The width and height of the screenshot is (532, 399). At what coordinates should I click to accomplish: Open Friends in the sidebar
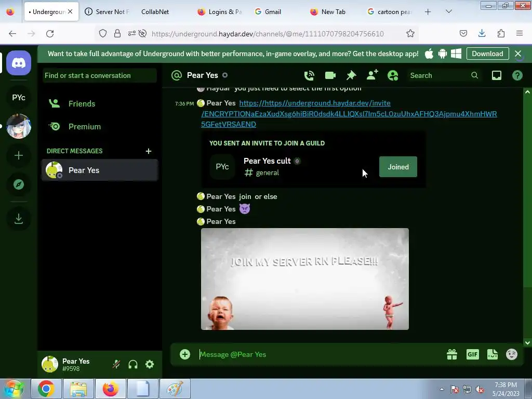(99, 104)
